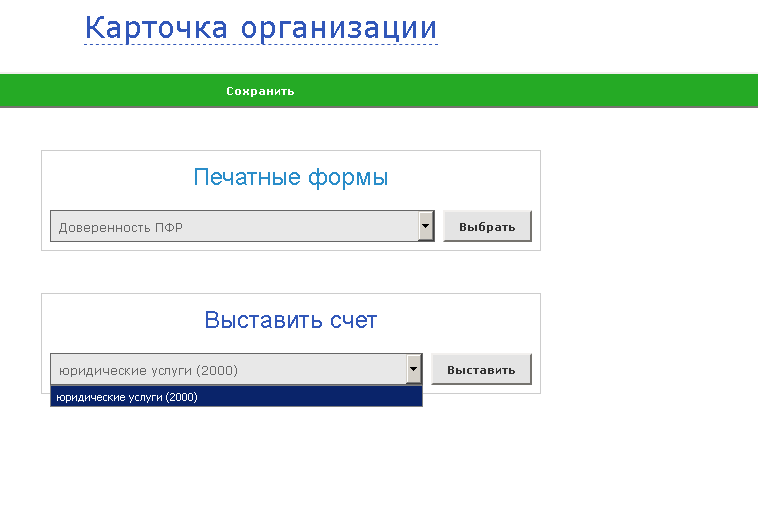Image resolution: width=758 pixels, height=514 pixels.
Task: Collapse the invoice list via its arrow
Action: [x=414, y=370]
